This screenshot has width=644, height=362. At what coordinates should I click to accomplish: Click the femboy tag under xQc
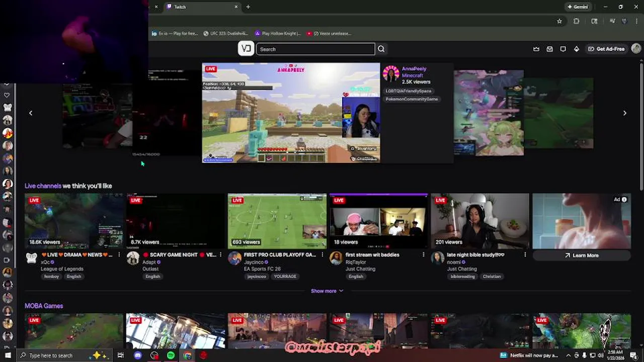click(x=51, y=277)
